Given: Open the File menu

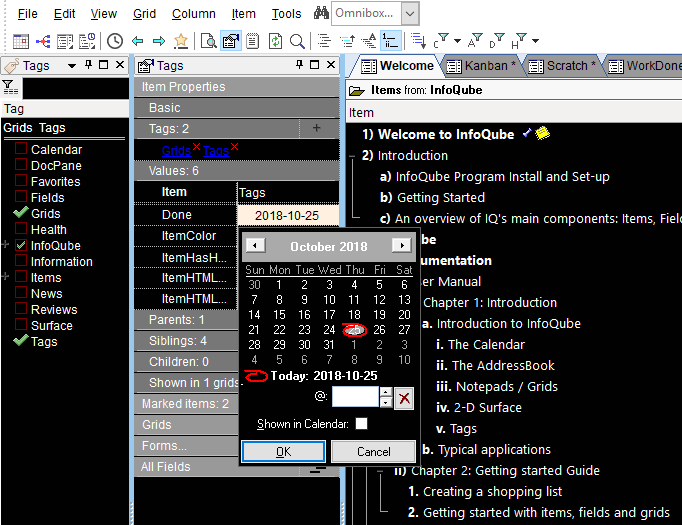Looking at the screenshot, I should (x=27, y=14).
